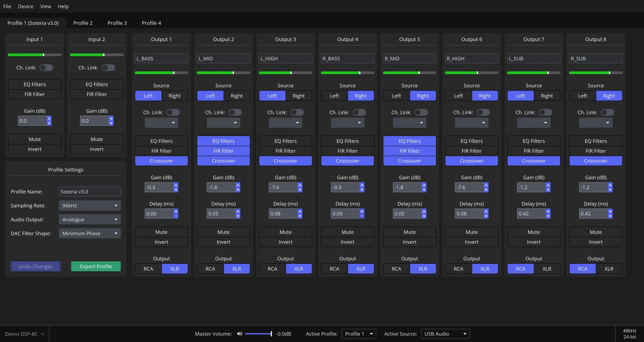This screenshot has width=644, height=342.
Task: Enable Ch. Link on Output 3
Action: (297, 112)
